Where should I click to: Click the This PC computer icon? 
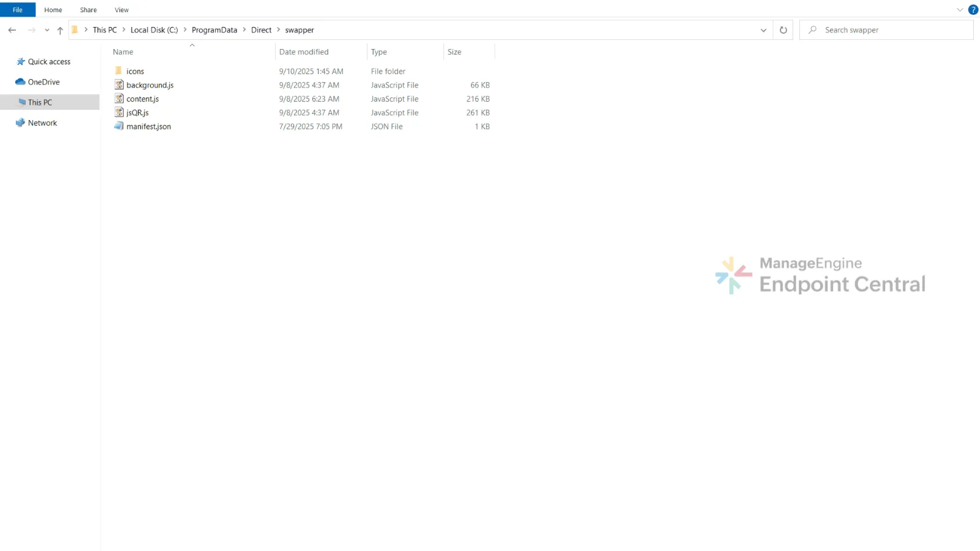(x=22, y=102)
